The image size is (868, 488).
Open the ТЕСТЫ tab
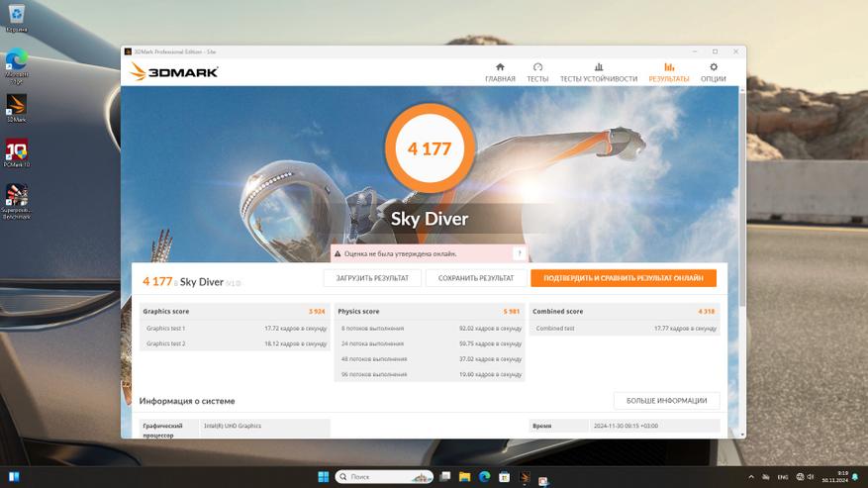537,72
